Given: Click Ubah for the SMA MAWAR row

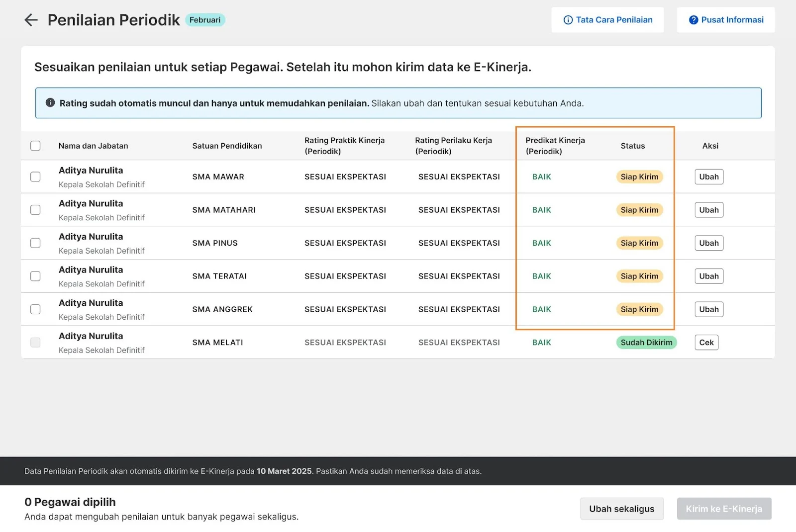Looking at the screenshot, I should pos(709,177).
